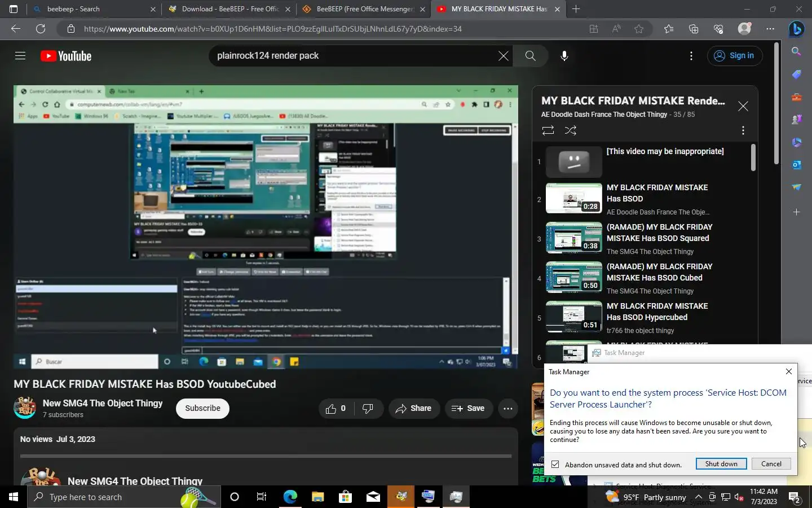Image resolution: width=812 pixels, height=508 pixels.
Task: Show hidden system tray icons
Action: point(699,497)
